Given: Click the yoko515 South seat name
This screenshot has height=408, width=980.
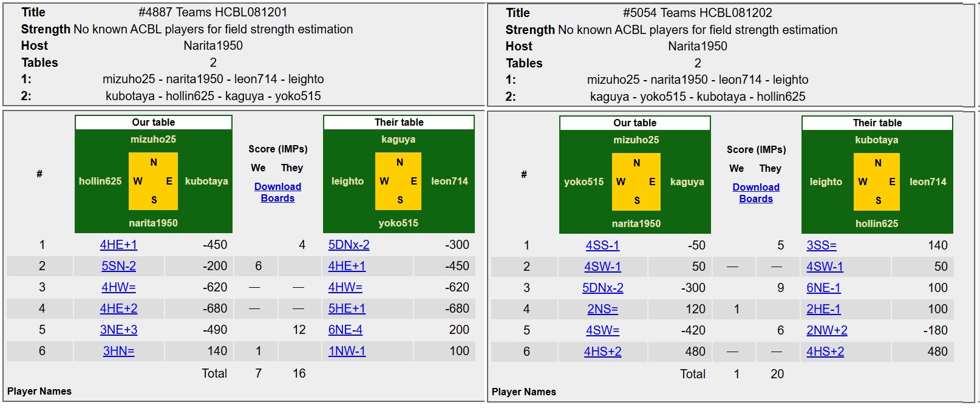Looking at the screenshot, I should [x=398, y=223].
